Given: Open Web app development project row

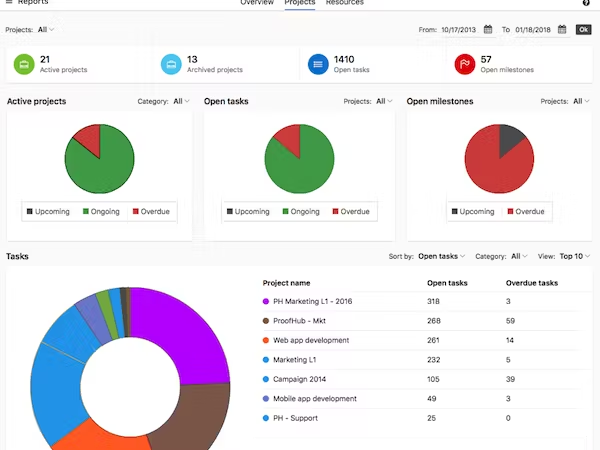Looking at the screenshot, I should point(423,340).
